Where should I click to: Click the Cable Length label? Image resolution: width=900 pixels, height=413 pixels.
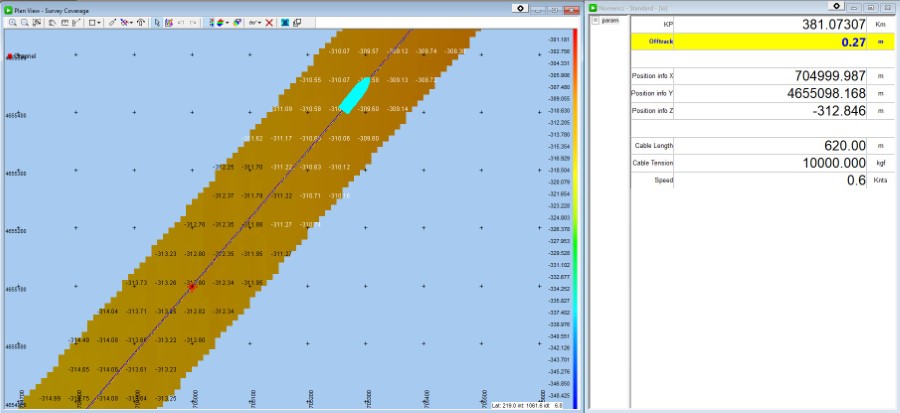click(x=654, y=146)
